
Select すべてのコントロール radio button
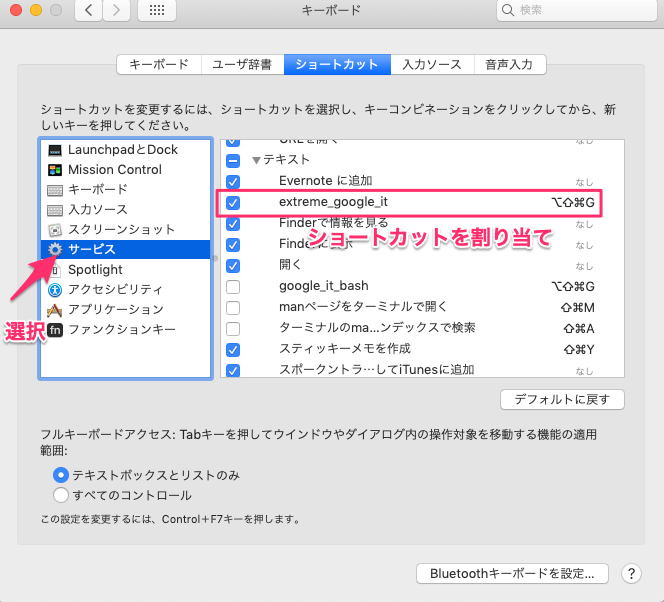click(x=61, y=495)
